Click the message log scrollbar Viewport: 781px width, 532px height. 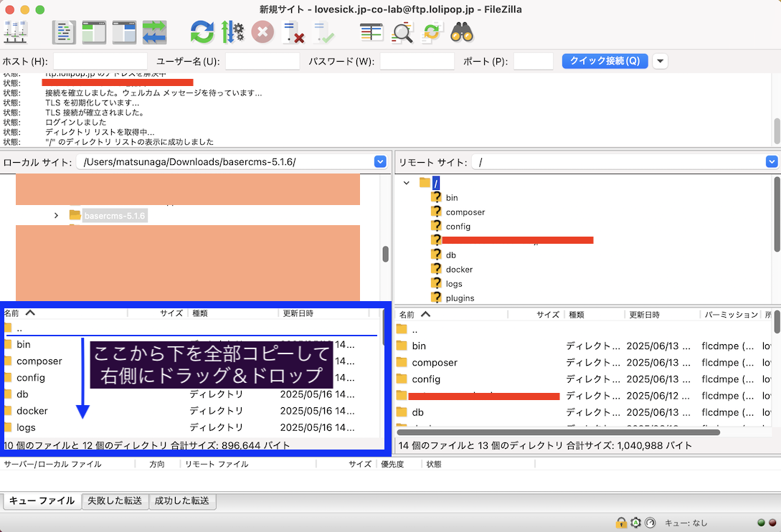(x=777, y=131)
